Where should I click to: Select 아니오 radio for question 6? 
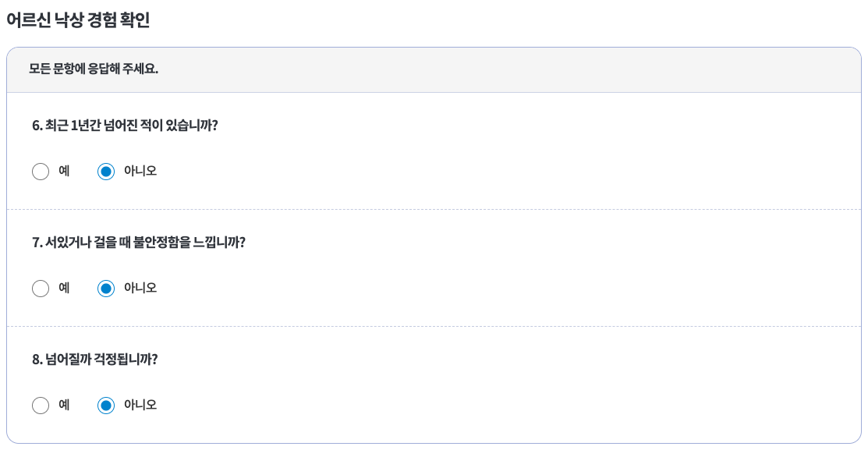click(x=106, y=172)
